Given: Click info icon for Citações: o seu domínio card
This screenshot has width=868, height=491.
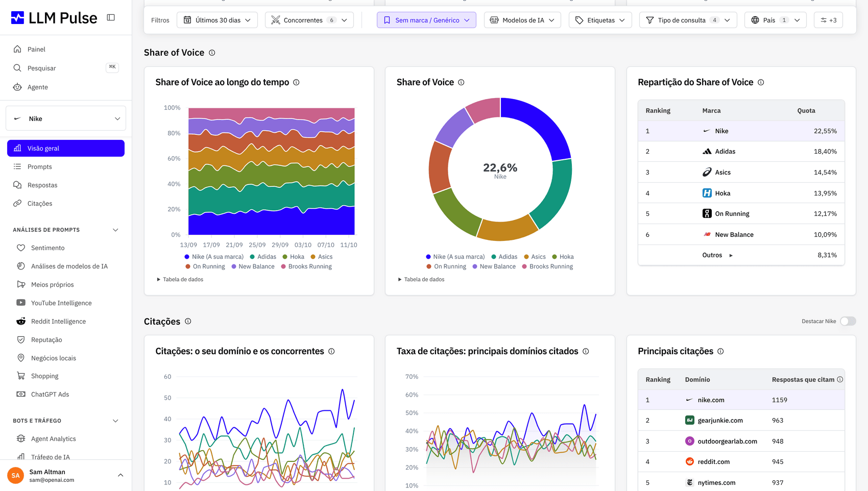Looking at the screenshot, I should point(331,351).
